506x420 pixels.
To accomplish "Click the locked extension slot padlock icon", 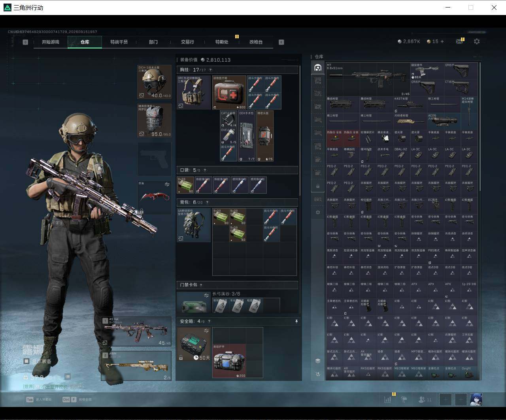I will click(x=318, y=186).
